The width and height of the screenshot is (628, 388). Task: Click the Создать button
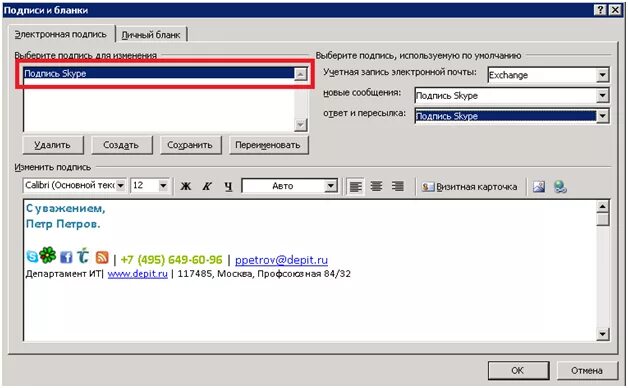[x=121, y=145]
